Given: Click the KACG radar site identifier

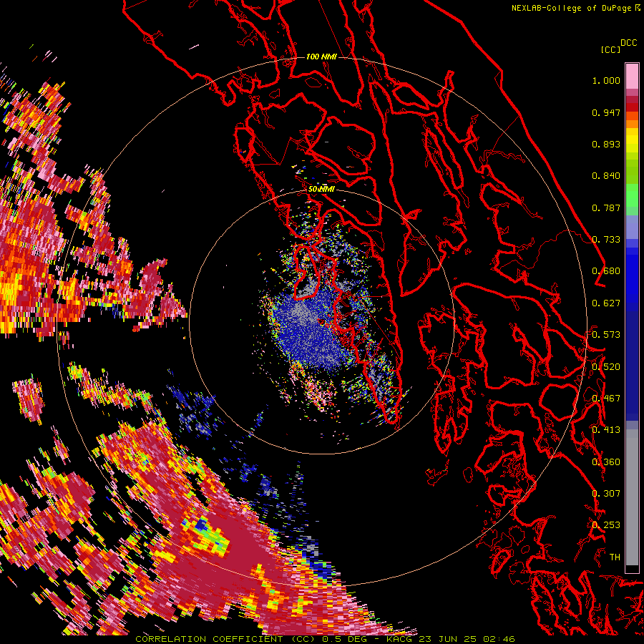Looking at the screenshot, I should 399,639.
